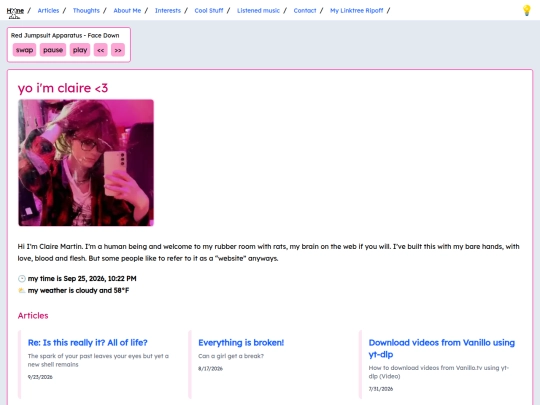The width and height of the screenshot is (540, 405).
Task: Open article Re: Is this really it? All of life?
Action: 87,343
